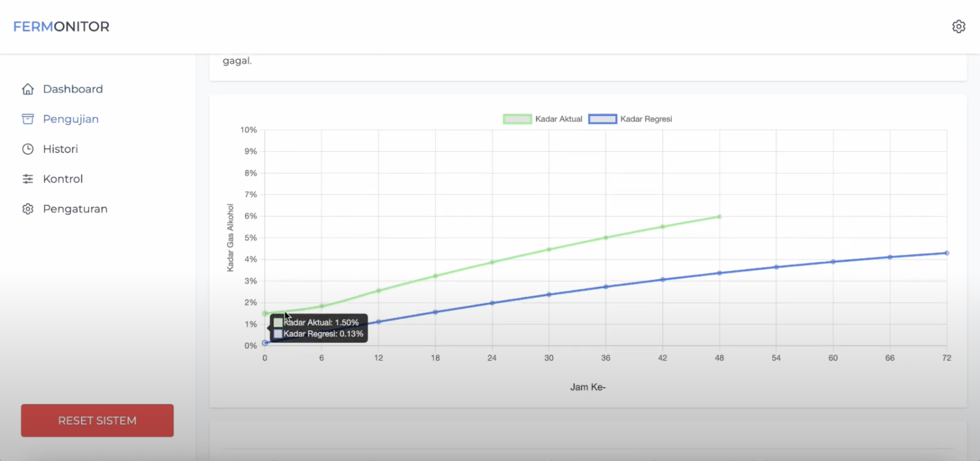
Task: Click Kadar Aktual point at hour 24
Action: tap(492, 262)
